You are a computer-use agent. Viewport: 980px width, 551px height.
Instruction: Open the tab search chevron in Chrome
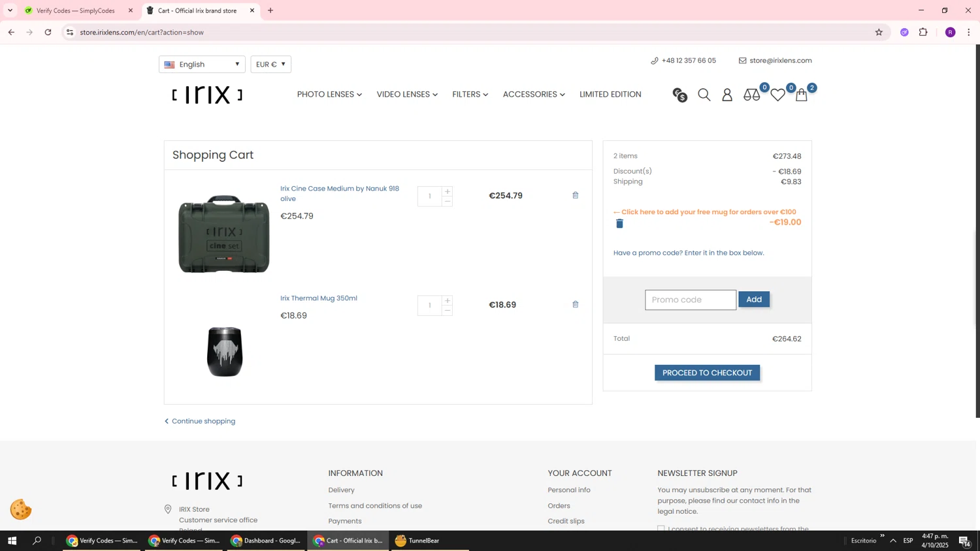[x=10, y=10]
